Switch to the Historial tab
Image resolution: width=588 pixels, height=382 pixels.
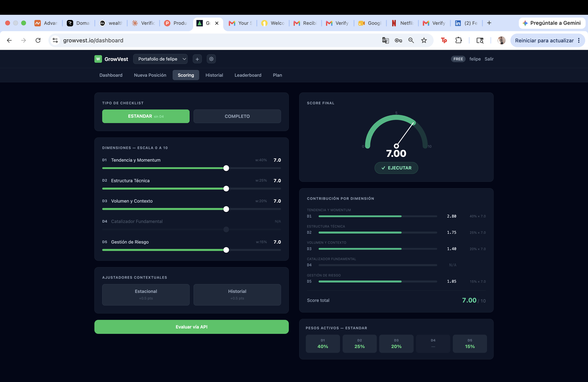pyautogui.click(x=214, y=75)
